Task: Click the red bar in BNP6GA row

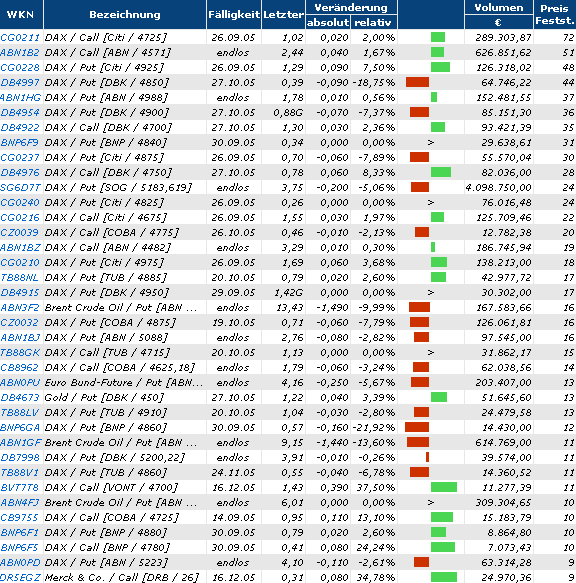Action: [x=417, y=427]
